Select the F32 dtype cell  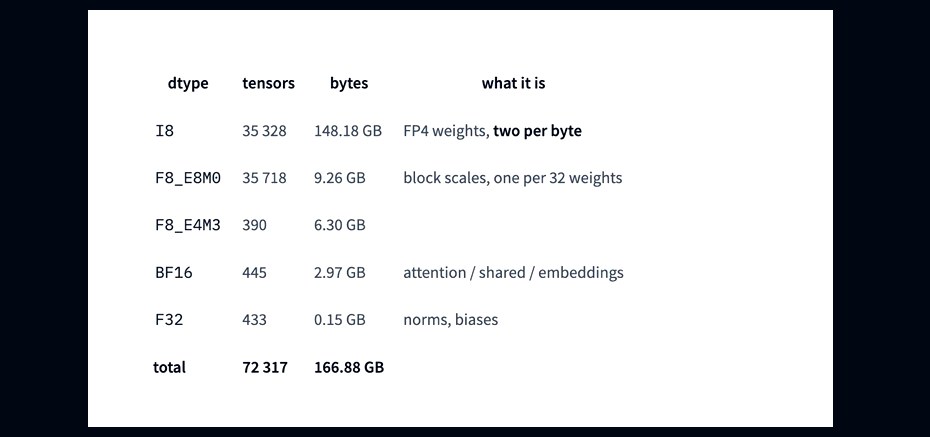pyautogui.click(x=169, y=320)
